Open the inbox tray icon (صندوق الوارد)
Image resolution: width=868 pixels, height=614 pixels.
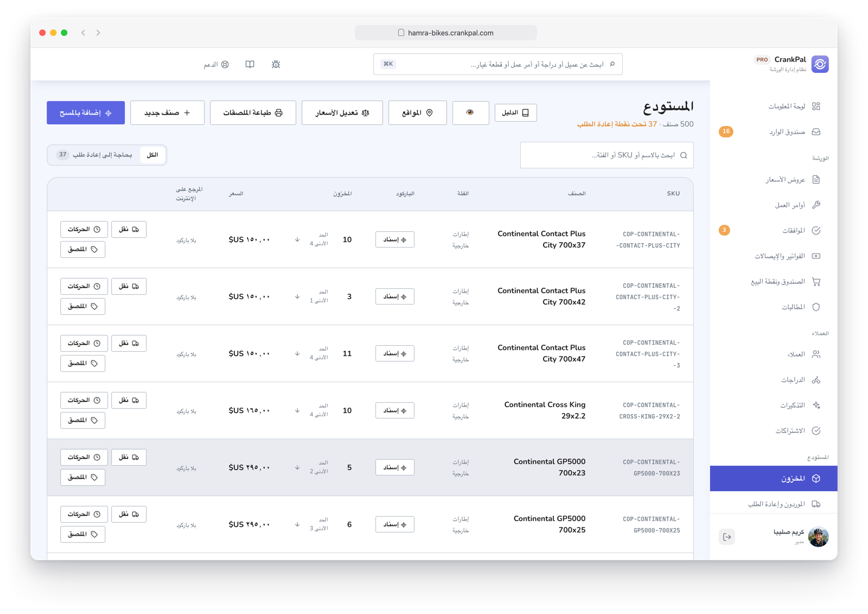point(816,132)
